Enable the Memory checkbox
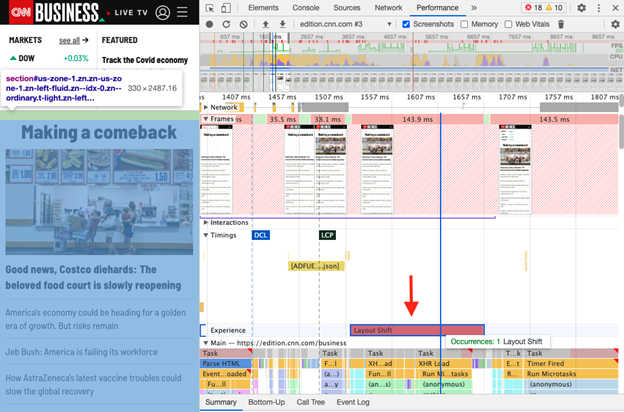This screenshot has width=624, height=412. (465, 24)
